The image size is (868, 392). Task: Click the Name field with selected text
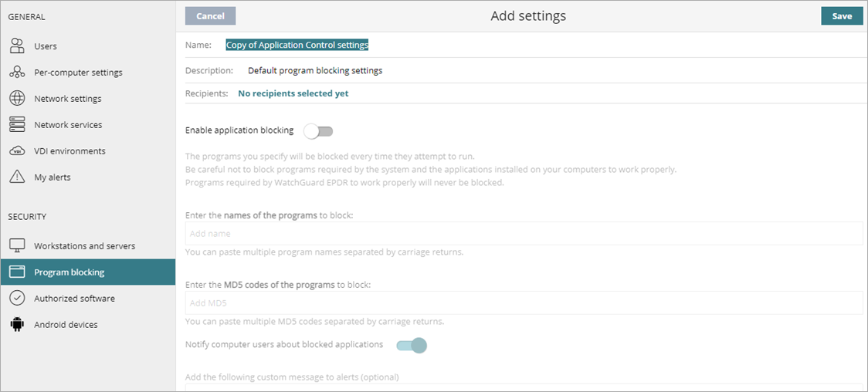297,46
